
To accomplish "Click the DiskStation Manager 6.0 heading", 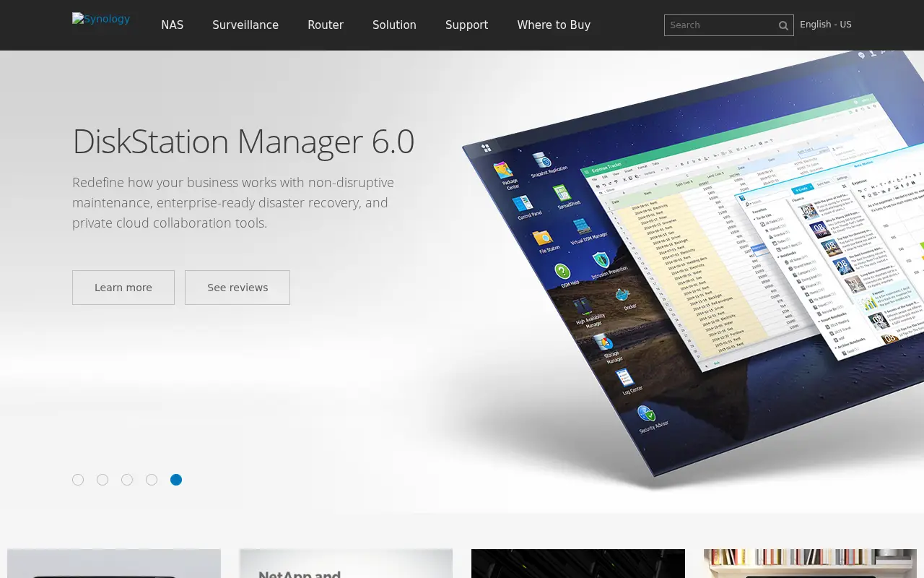I will click(243, 141).
